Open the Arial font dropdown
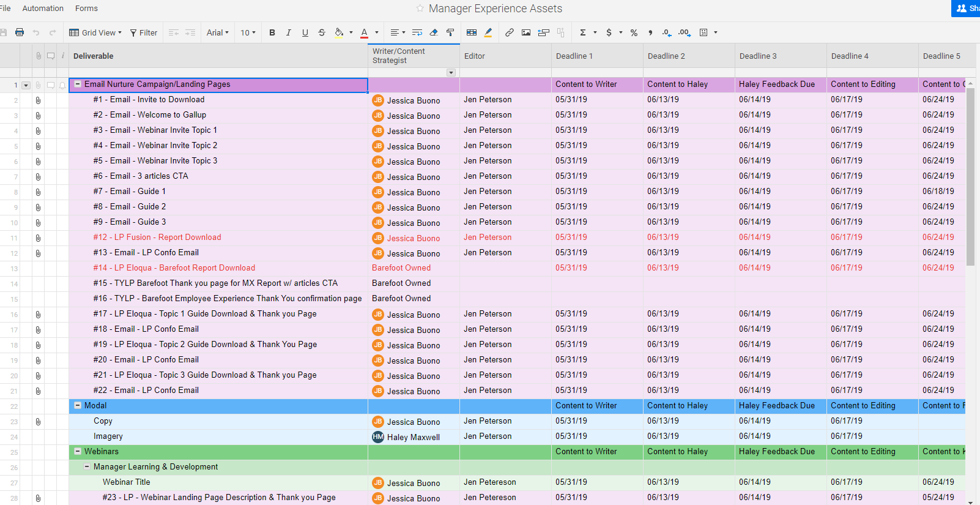Viewport: 980px width, 505px height. pos(218,32)
